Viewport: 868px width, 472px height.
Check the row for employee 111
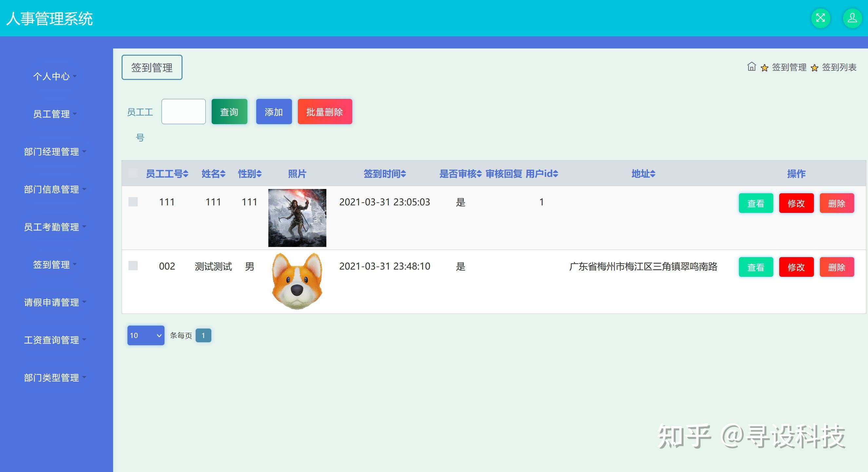pos(133,202)
